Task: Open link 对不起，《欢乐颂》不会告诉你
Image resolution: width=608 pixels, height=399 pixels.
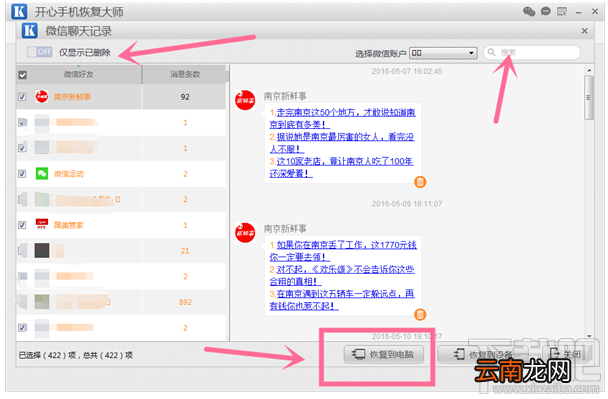Action: pos(342,275)
